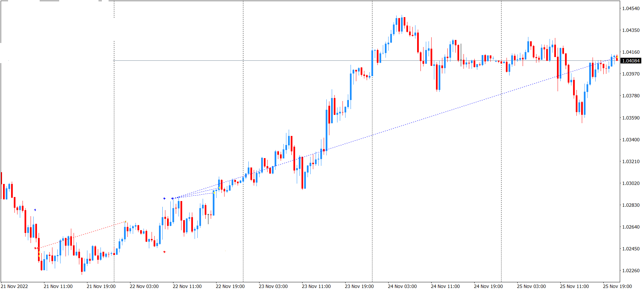Click the 1.02830 price axis label
The height and width of the screenshot is (291, 644).
(631, 205)
